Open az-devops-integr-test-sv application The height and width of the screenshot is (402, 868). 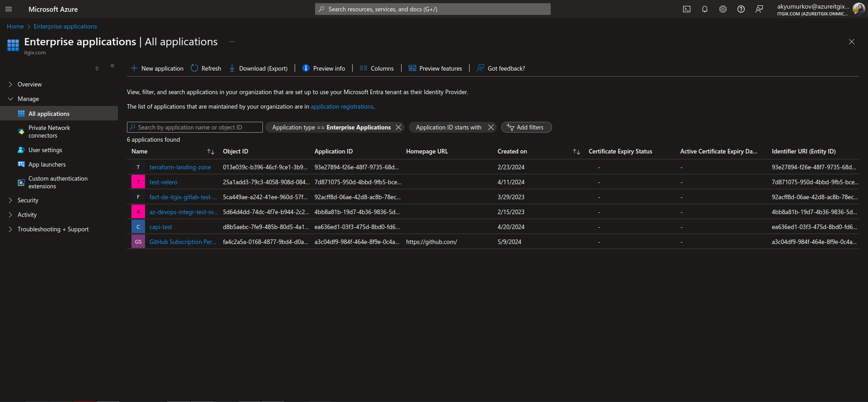184,212
